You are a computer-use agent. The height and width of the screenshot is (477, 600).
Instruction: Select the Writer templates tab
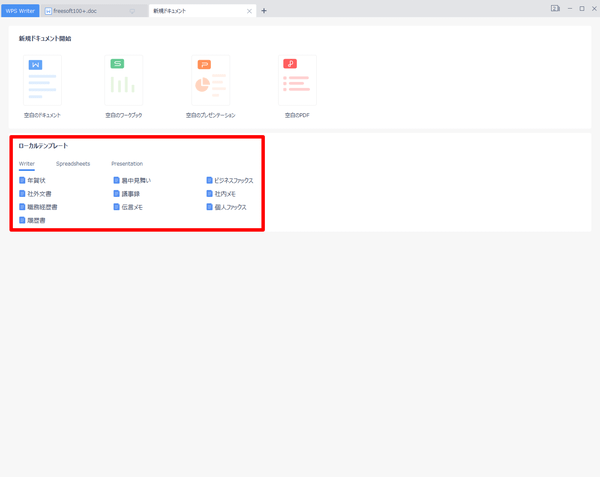[x=27, y=163]
